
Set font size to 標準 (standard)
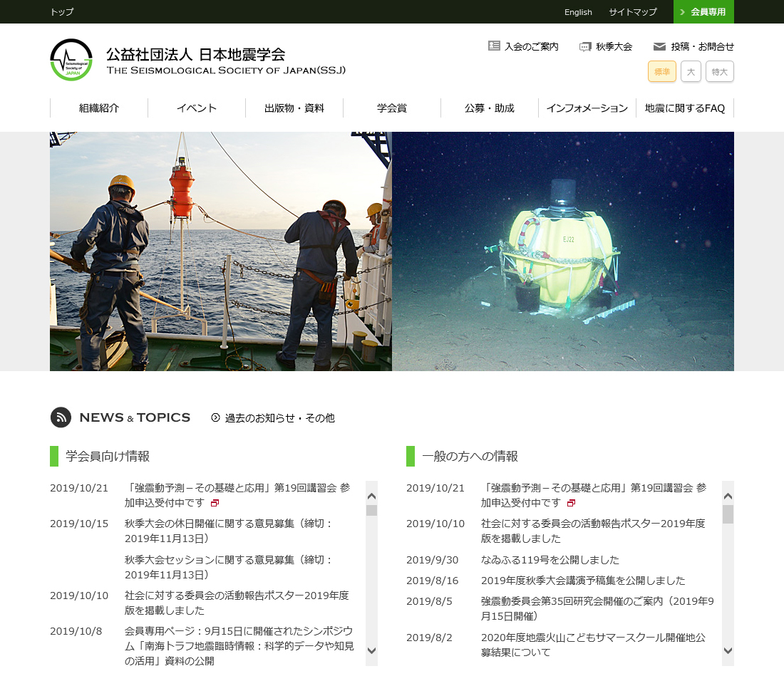tap(661, 71)
